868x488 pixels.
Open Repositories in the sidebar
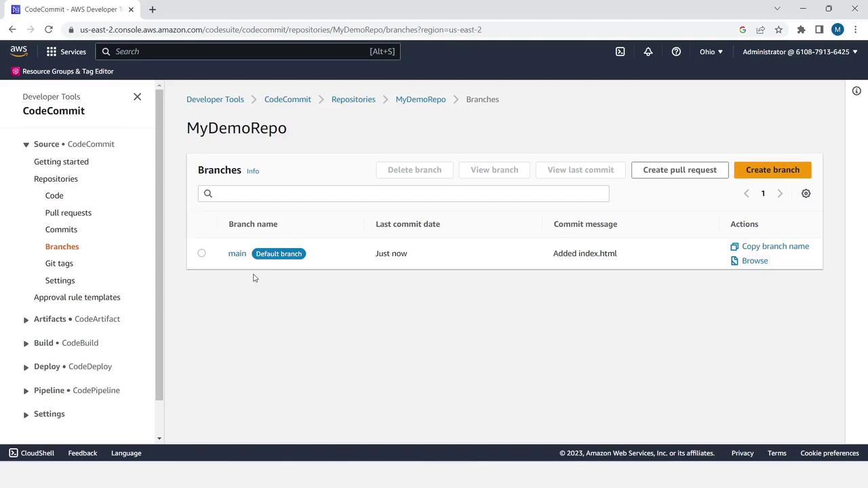pyautogui.click(x=56, y=179)
